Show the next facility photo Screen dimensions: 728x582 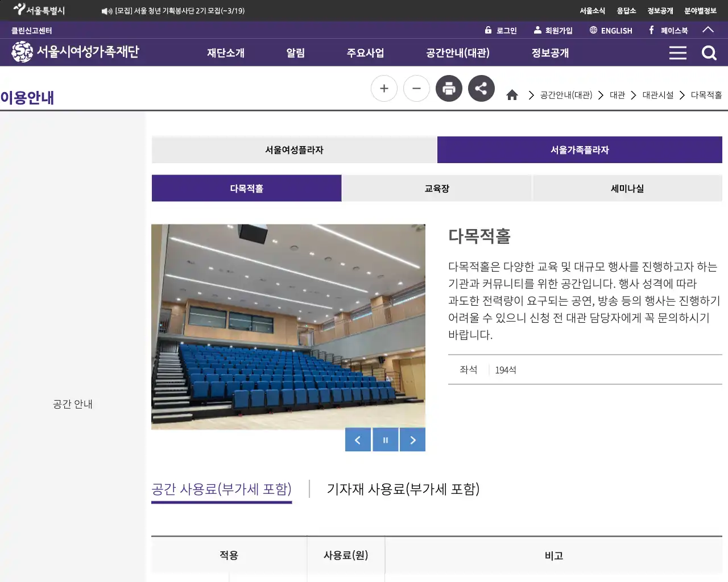tap(412, 439)
